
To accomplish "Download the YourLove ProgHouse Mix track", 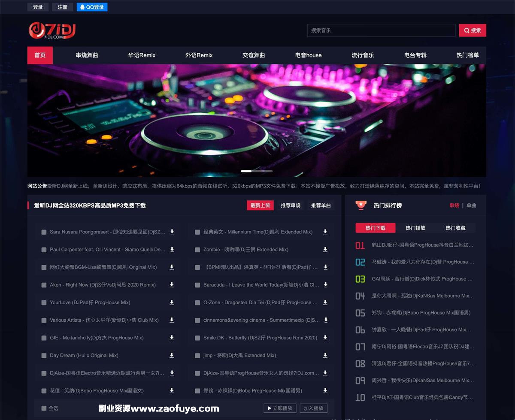I will [172, 302].
